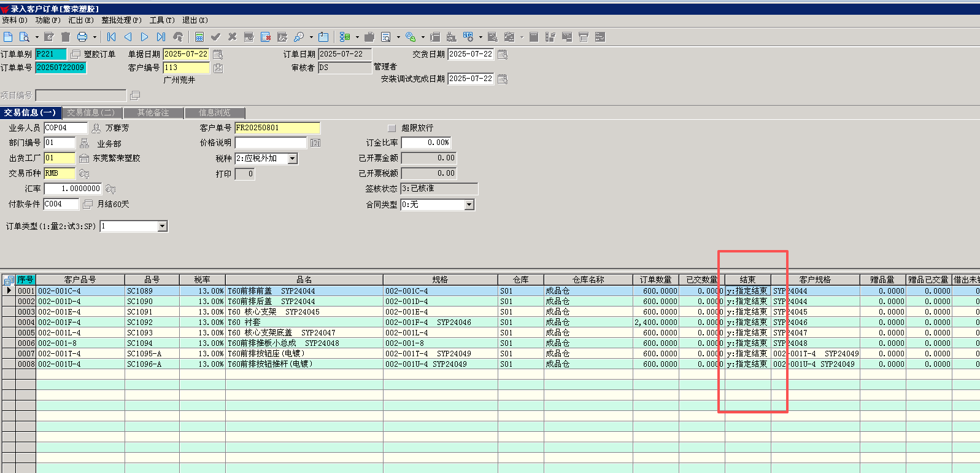Select 交易信息(一) tab

pos(30,113)
